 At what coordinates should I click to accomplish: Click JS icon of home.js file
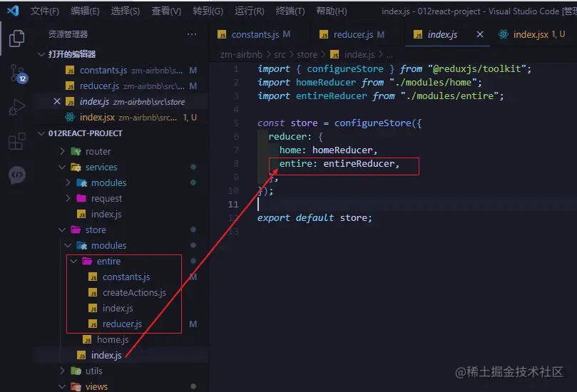87,340
